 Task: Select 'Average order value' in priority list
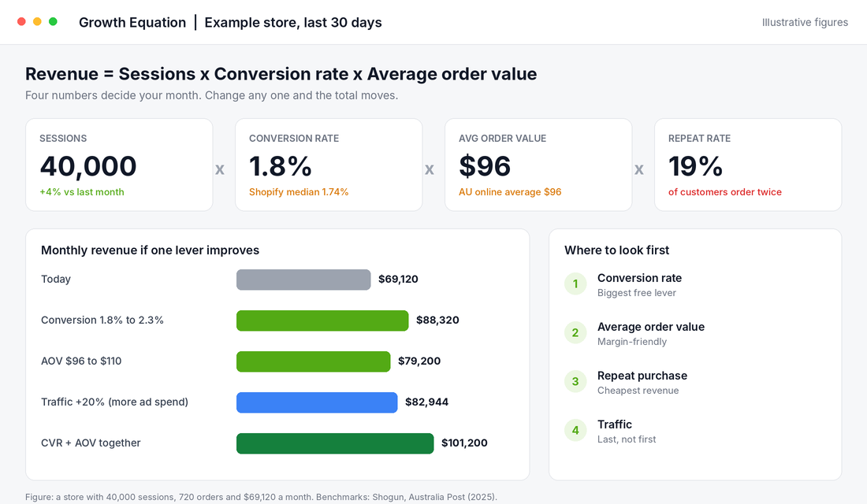tap(651, 327)
